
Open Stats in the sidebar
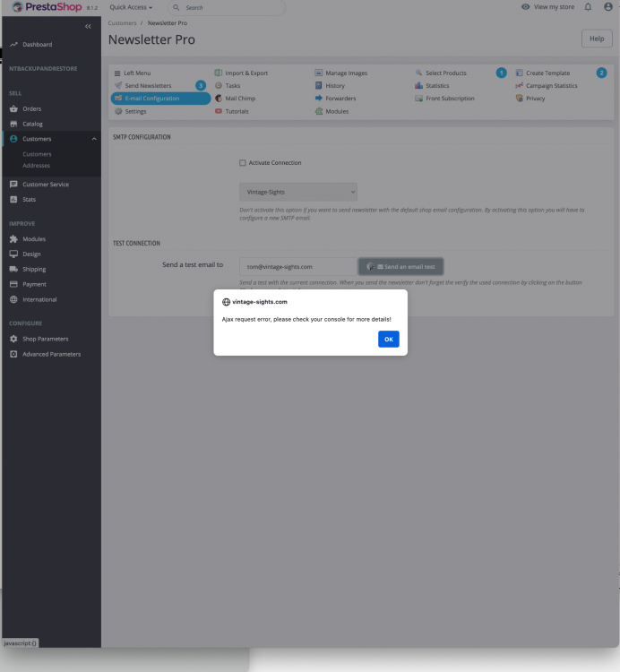(30, 199)
